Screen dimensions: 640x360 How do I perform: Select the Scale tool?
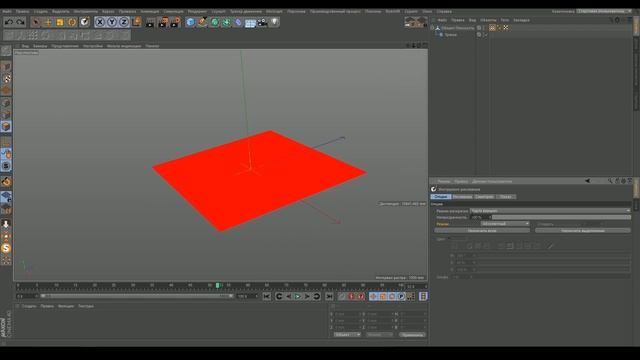60,22
